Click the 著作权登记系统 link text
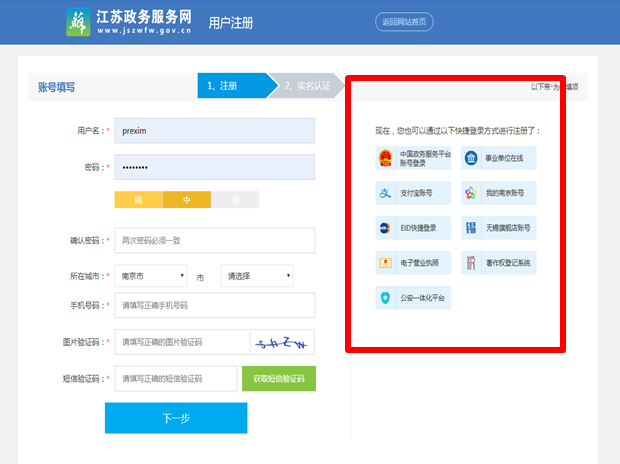Image resolution: width=620 pixels, height=464 pixels. coord(508,263)
